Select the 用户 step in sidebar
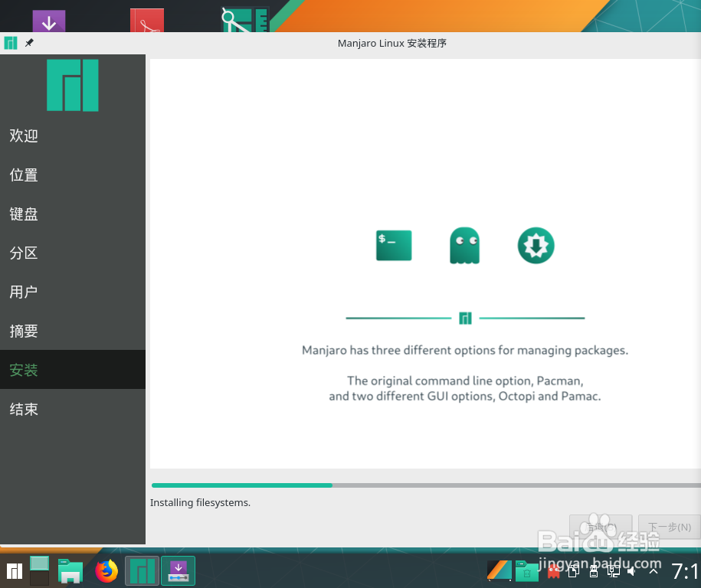701x588 pixels. 73,292
